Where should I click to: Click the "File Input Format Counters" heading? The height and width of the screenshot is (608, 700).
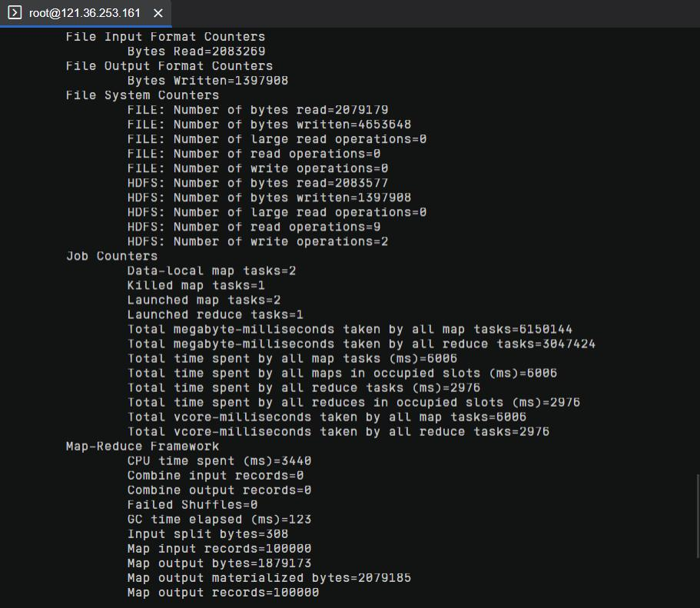point(165,37)
